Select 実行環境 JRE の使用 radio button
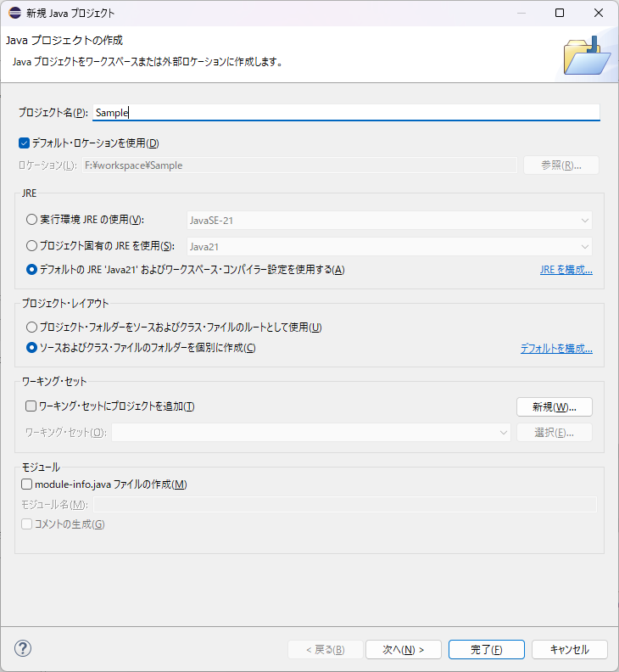This screenshot has height=672, width=619. 32,220
